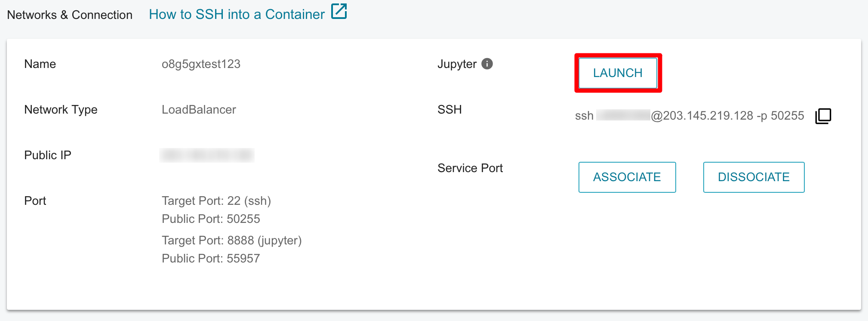Open external link icon beside SSH guide

pos(339,12)
